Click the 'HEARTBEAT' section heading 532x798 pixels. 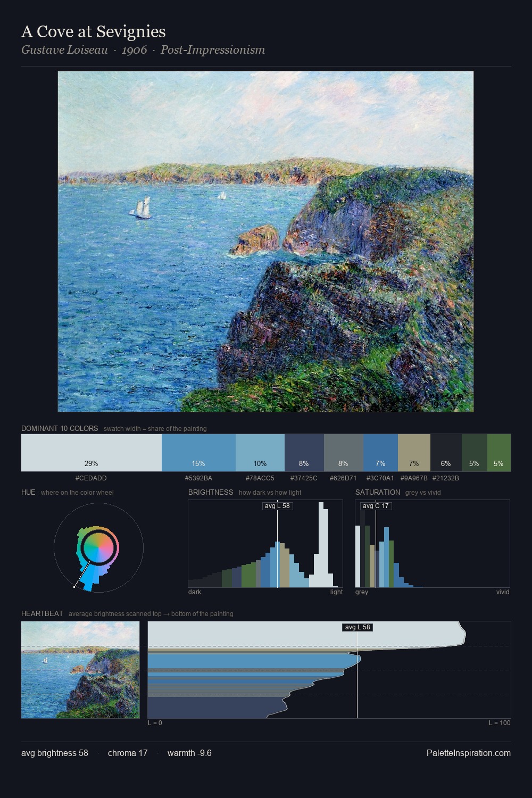[42, 613]
